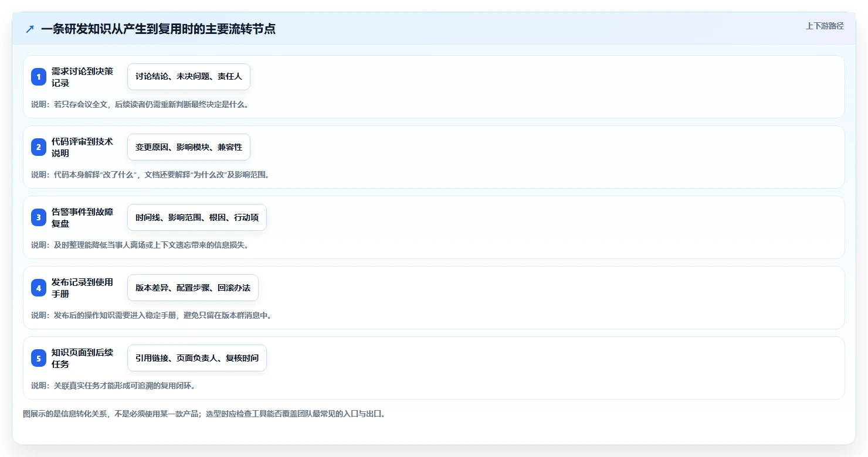Click the arrow icon beside the main title
868x457 pixels.
30,29
